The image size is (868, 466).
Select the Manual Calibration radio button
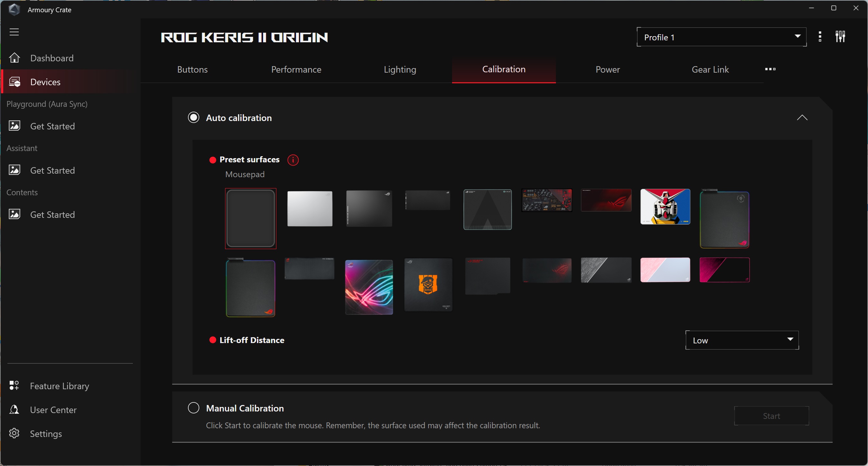coord(193,408)
